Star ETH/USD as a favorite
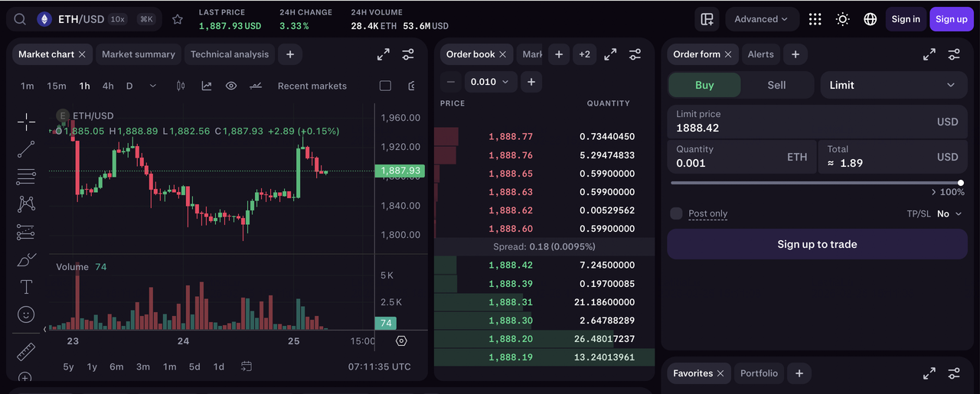Image resolution: width=980 pixels, height=394 pixels. (x=178, y=19)
